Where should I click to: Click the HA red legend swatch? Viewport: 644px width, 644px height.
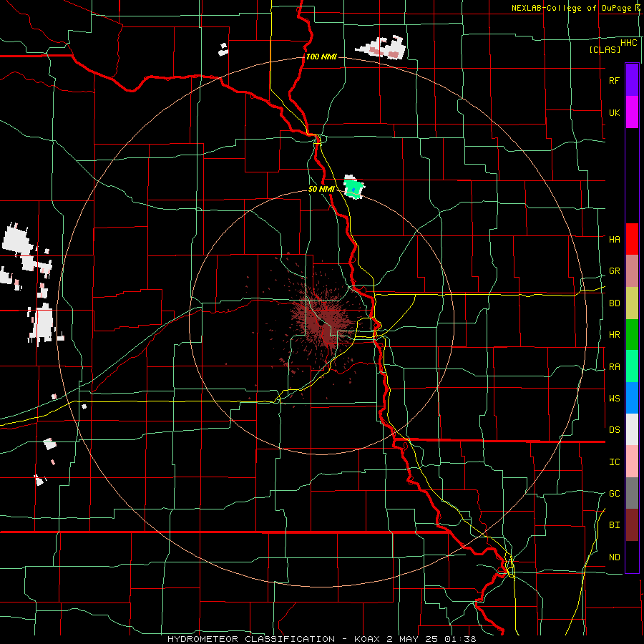click(632, 239)
